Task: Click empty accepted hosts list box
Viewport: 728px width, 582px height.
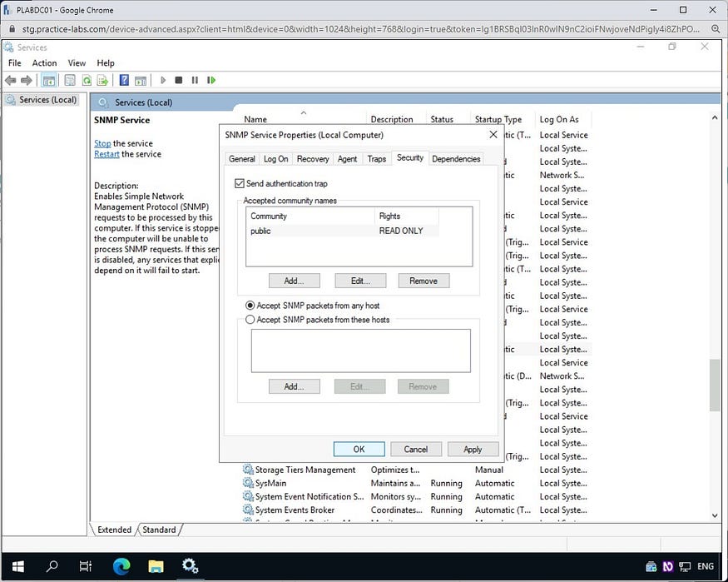Action: (x=361, y=351)
